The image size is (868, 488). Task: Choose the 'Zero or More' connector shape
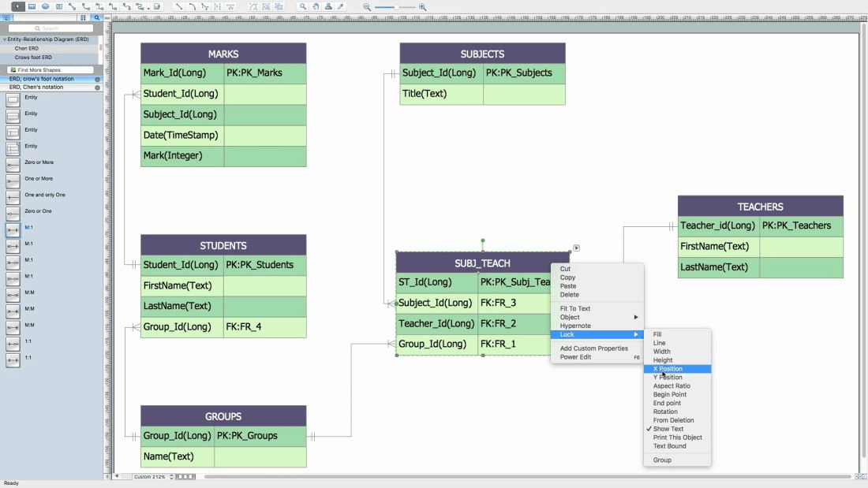click(13, 163)
